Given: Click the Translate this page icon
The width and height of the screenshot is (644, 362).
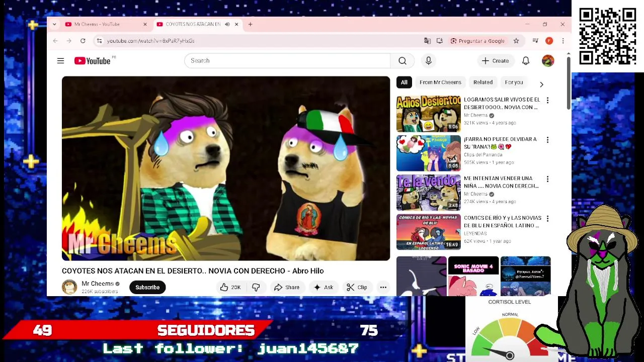Looking at the screenshot, I should (x=427, y=41).
